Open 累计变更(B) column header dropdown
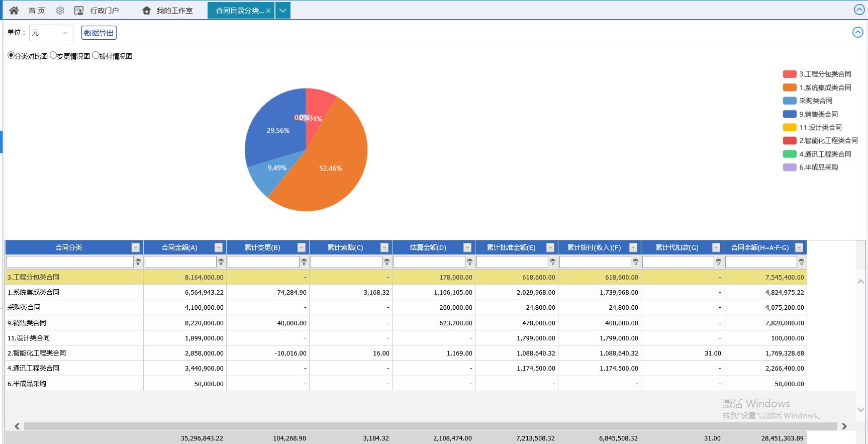 pos(302,247)
